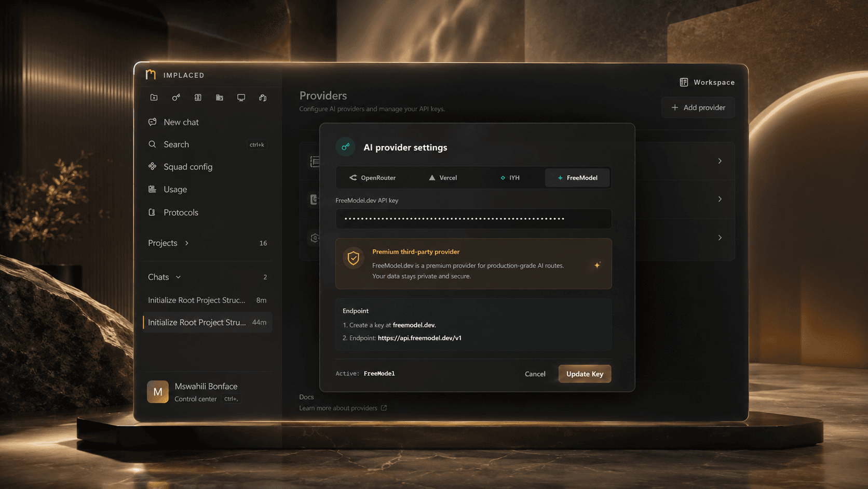Switch to the IYH tab

point(510,178)
